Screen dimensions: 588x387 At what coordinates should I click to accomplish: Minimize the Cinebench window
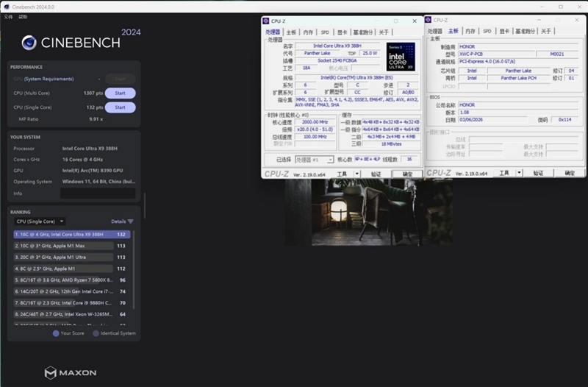pyautogui.click(x=542, y=7)
